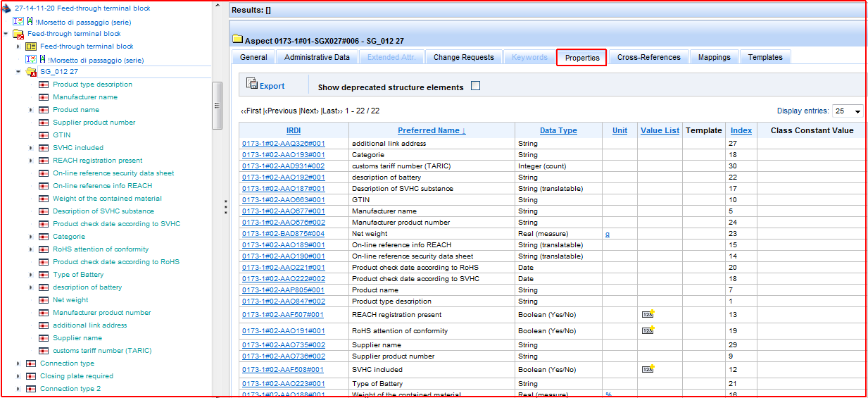The image size is (868, 398).
Task: Collapse the SG_012 27 tree node
Action: click(x=18, y=72)
